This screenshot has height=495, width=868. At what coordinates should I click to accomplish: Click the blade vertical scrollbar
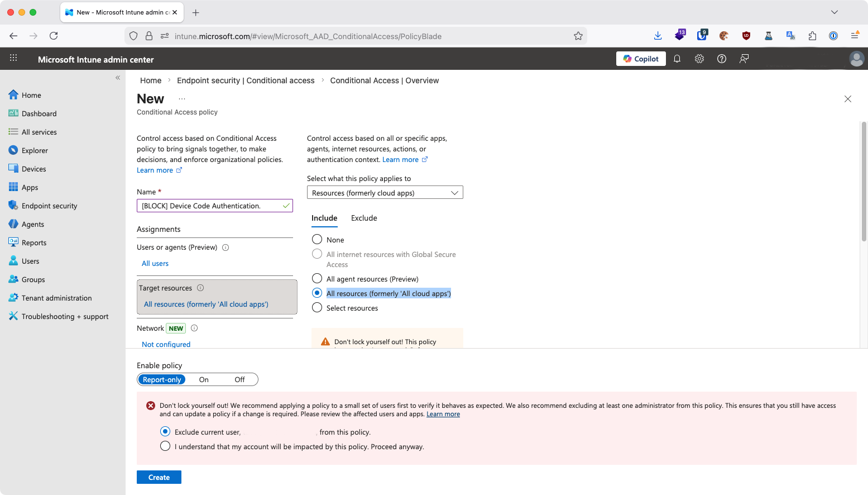(x=864, y=182)
